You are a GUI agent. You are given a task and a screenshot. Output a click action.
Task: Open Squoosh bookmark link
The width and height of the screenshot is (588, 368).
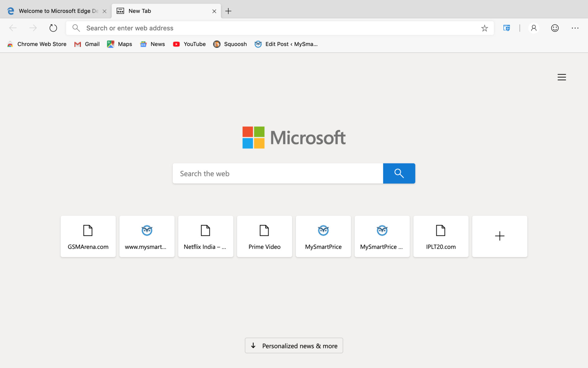(229, 44)
